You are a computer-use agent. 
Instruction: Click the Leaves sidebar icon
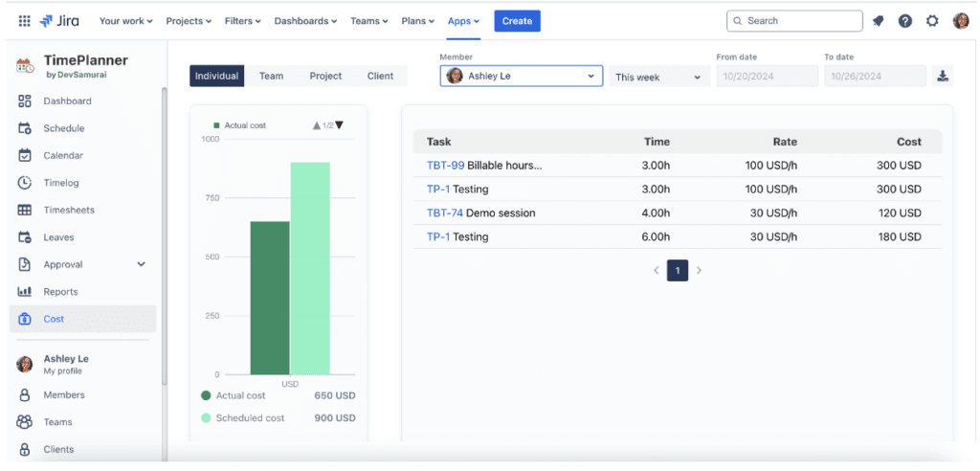click(24, 237)
